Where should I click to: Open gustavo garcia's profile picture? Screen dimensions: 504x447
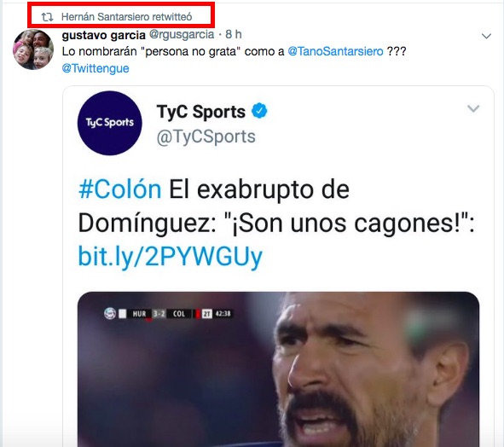pos(33,49)
